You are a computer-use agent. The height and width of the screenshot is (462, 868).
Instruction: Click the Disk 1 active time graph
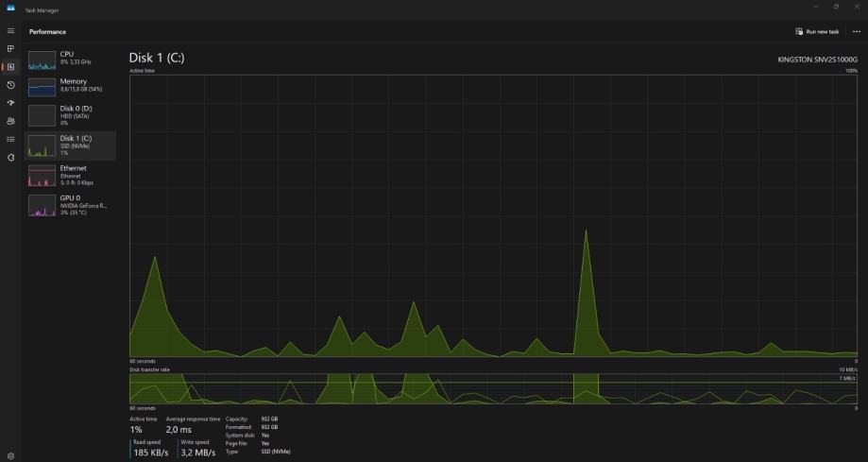pyautogui.click(x=493, y=215)
